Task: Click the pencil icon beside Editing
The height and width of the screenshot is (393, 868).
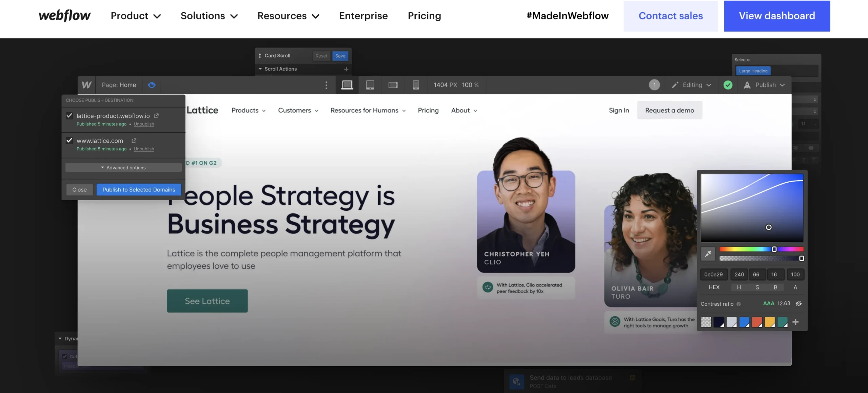Action: (x=675, y=85)
